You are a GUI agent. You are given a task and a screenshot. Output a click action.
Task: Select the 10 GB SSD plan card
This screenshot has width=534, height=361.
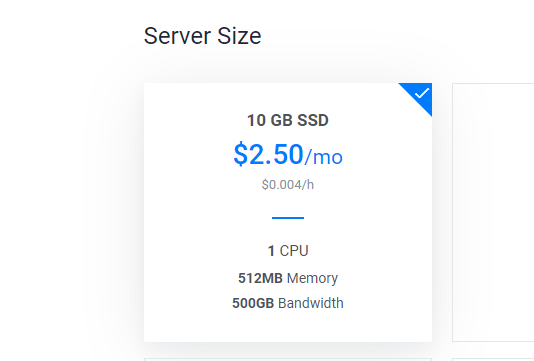(288, 212)
